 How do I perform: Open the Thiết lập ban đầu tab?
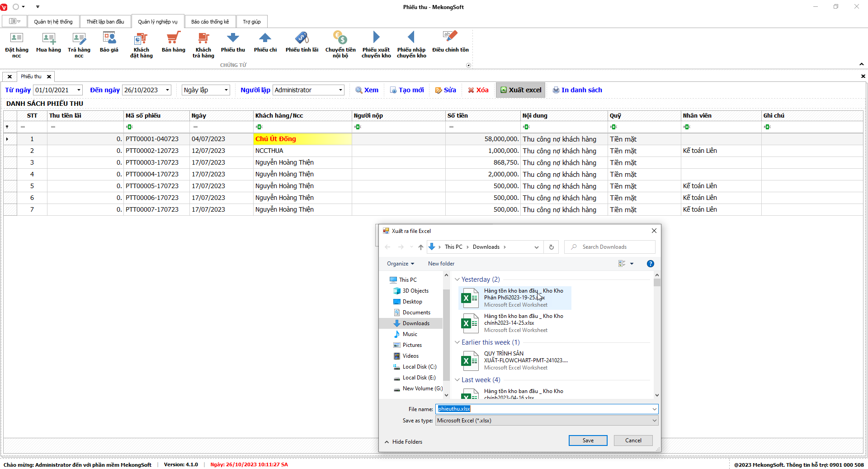click(105, 22)
